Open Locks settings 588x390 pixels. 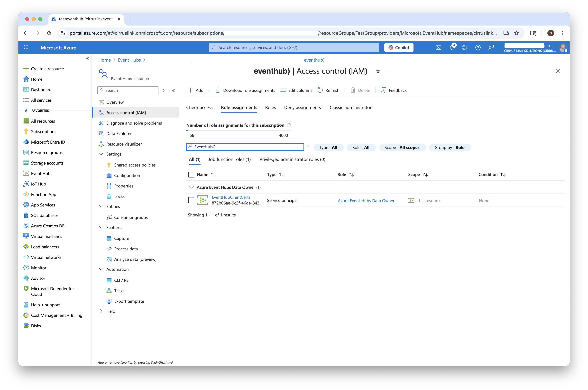(119, 196)
